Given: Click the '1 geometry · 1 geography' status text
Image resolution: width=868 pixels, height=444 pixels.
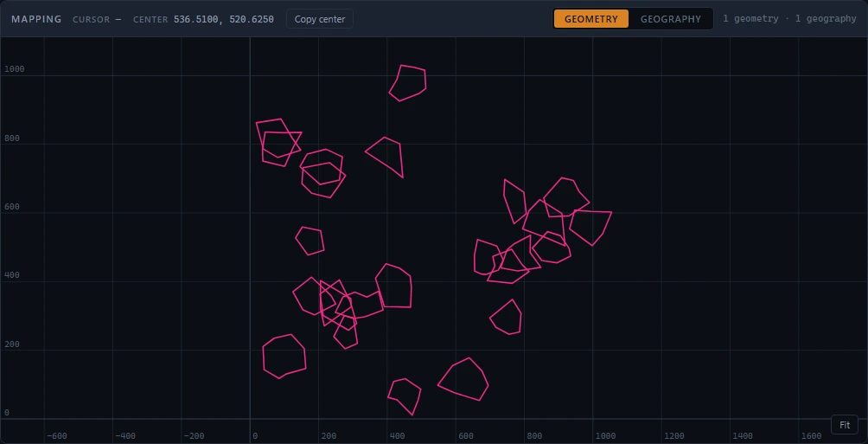Looking at the screenshot, I should coord(789,19).
